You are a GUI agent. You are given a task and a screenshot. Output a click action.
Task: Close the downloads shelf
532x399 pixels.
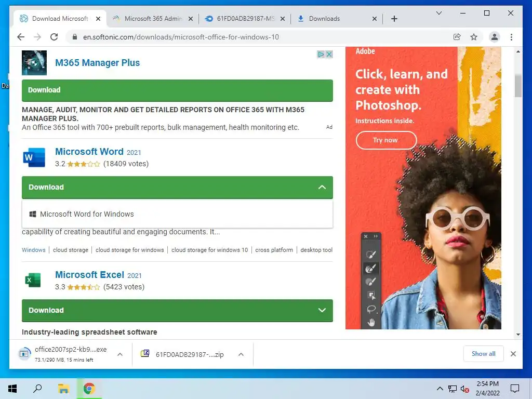[513, 354]
